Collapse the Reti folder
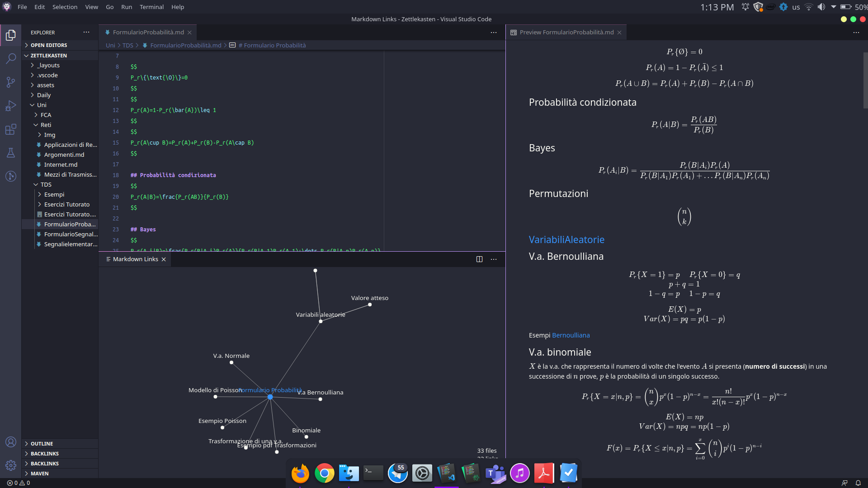The height and width of the screenshot is (488, 868). 47,125
